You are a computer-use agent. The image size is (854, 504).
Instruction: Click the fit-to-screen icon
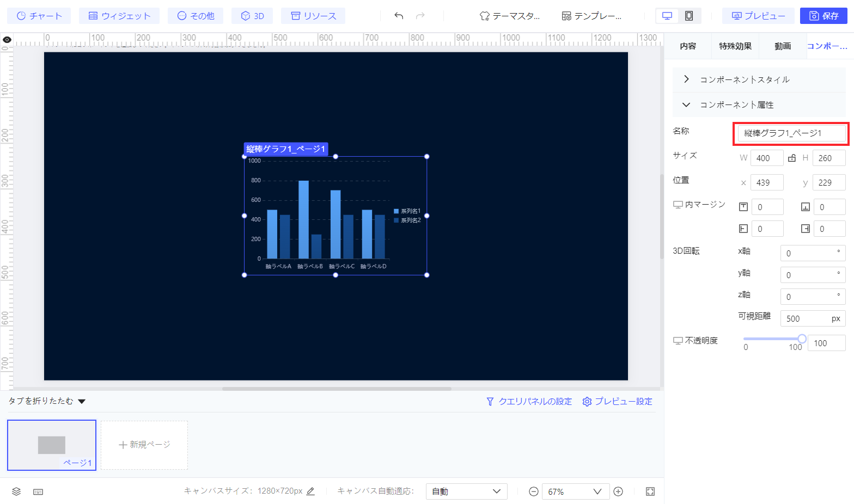(x=650, y=491)
